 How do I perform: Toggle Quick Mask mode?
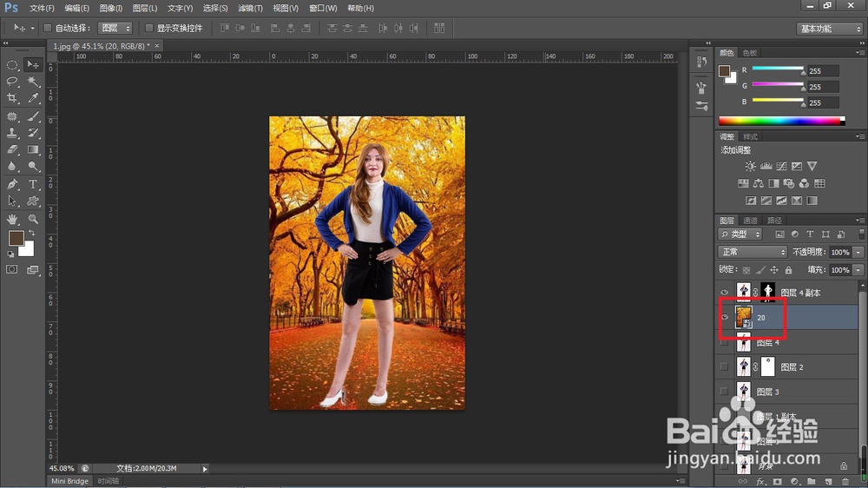(12, 270)
